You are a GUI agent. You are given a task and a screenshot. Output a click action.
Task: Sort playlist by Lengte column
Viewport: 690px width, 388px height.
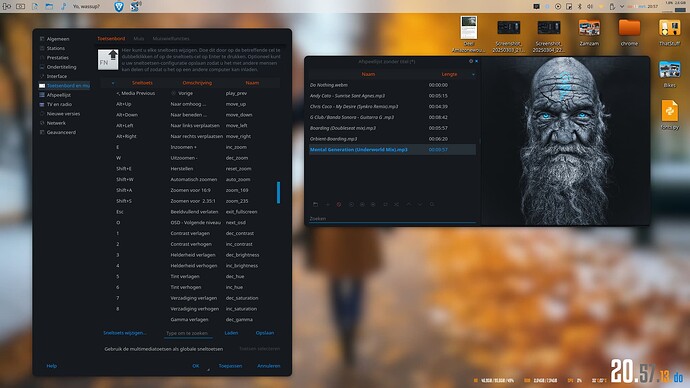tap(449, 74)
